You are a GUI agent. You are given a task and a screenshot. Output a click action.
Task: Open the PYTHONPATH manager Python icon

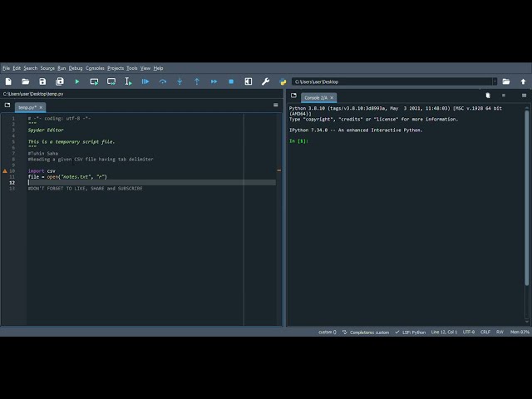click(283, 81)
